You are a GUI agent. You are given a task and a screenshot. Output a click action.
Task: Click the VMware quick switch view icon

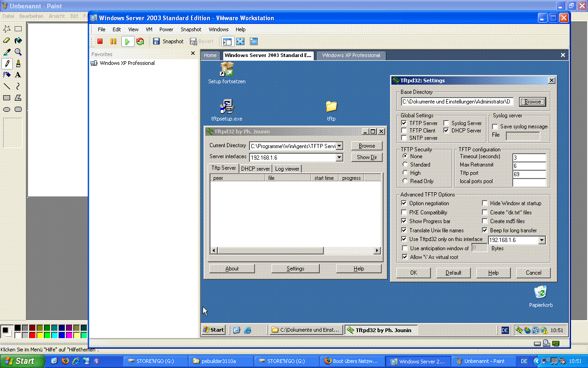(254, 41)
